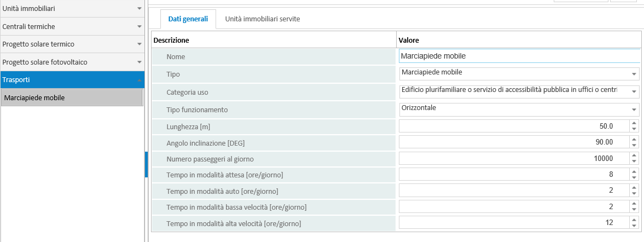Expand Progetto solare termico section
Viewport: 644px width, 242px height.
(x=72, y=44)
